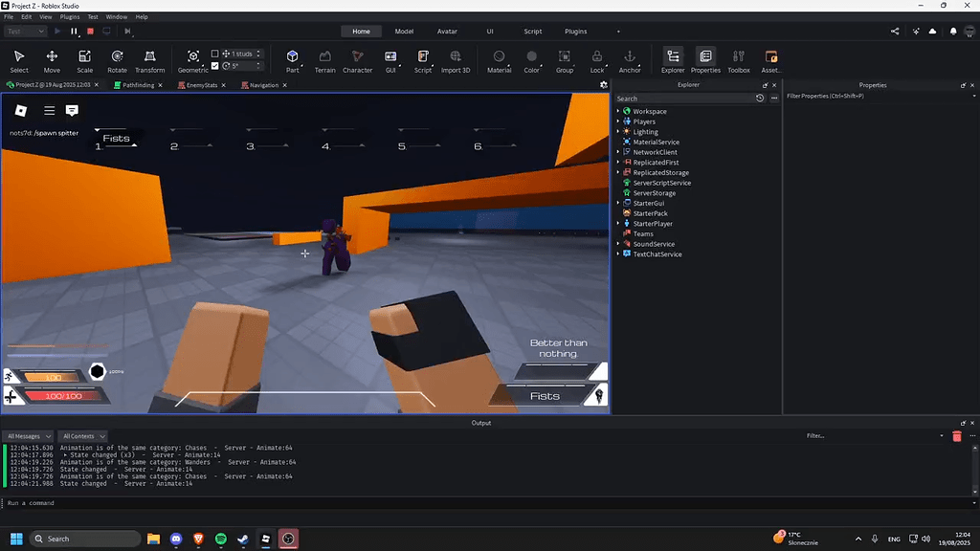Activate the Select tool
The image size is (980, 551).
click(19, 61)
